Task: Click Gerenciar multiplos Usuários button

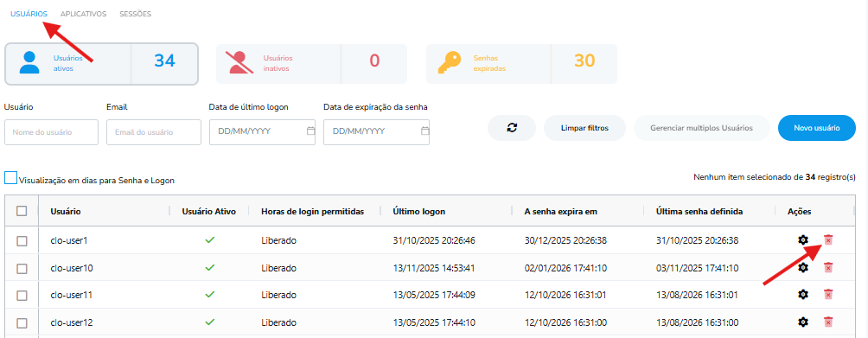Action: pos(701,128)
